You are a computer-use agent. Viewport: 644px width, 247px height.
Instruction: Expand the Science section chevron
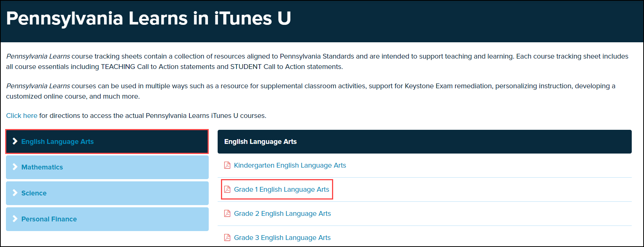coord(15,193)
